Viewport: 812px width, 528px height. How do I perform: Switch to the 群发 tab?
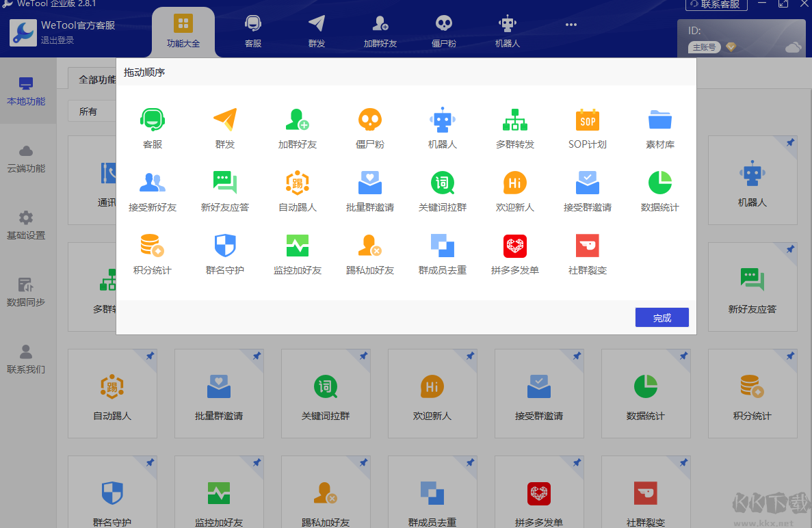click(x=316, y=31)
